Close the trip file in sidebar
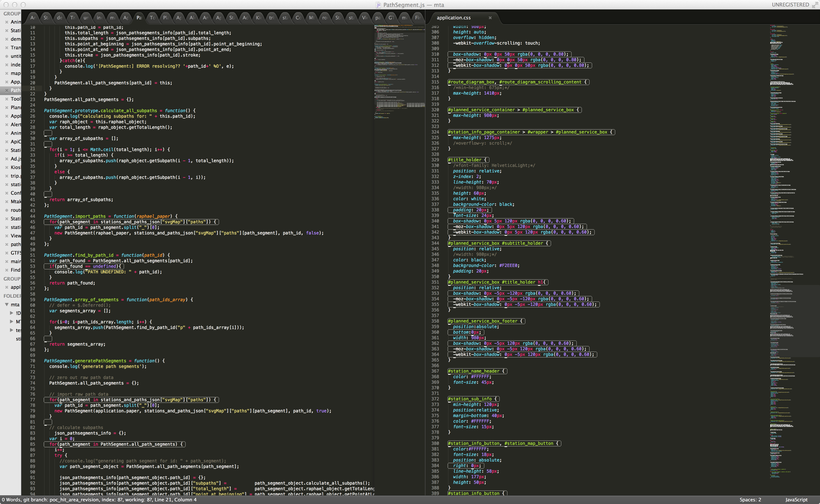820x504 pixels. coord(6,176)
